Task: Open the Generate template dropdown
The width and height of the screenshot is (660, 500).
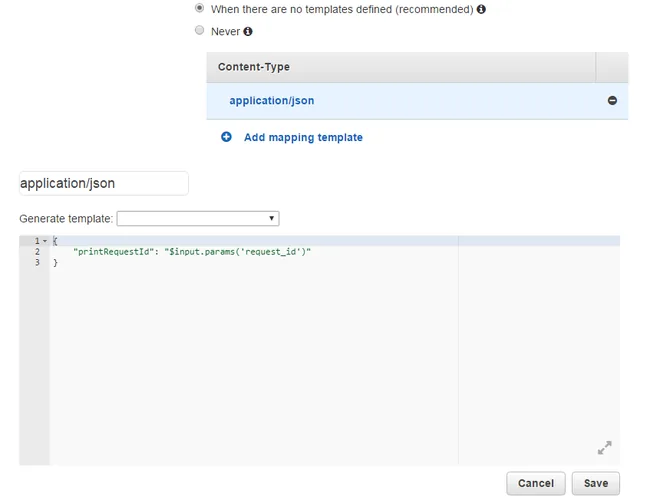Action: pyautogui.click(x=198, y=218)
